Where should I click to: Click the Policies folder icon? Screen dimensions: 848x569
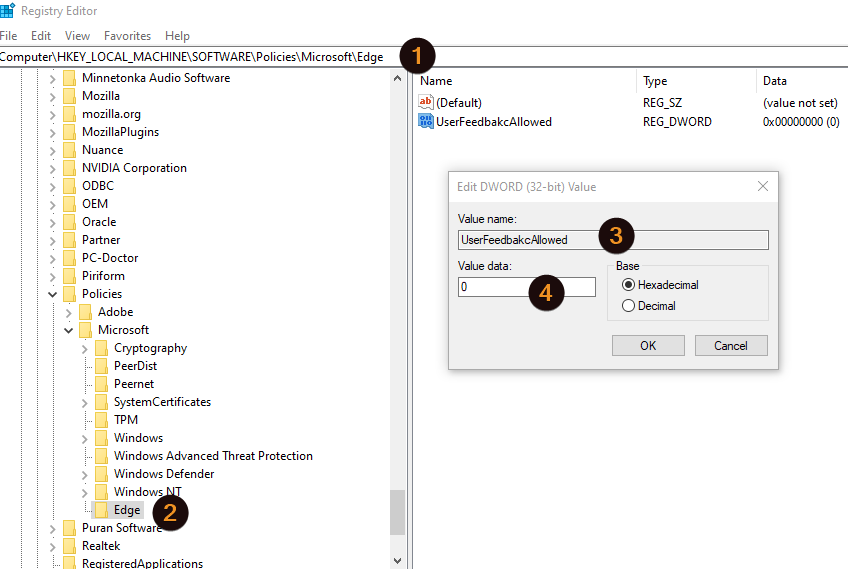[x=69, y=294]
